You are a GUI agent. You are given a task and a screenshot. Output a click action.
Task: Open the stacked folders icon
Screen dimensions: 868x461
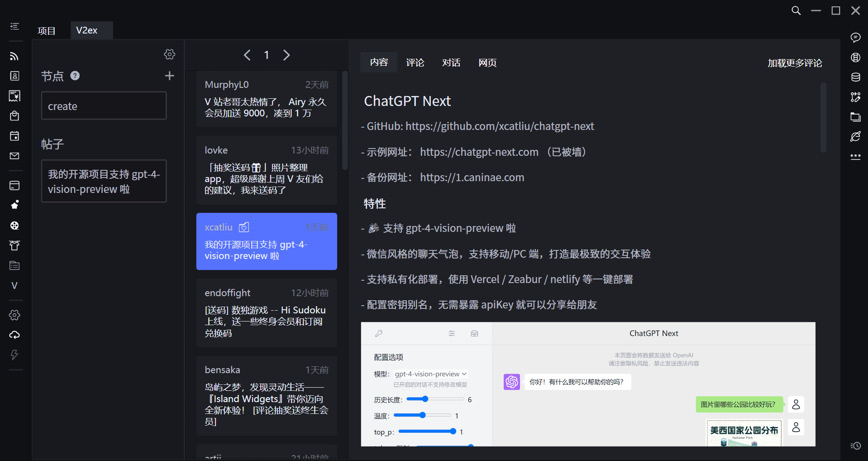[x=855, y=117]
